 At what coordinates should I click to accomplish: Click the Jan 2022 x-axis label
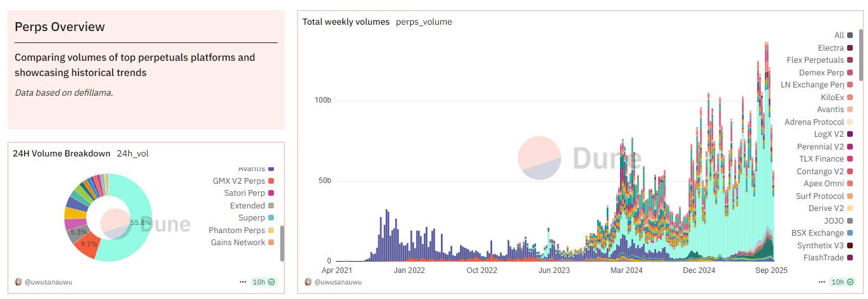[x=409, y=270]
